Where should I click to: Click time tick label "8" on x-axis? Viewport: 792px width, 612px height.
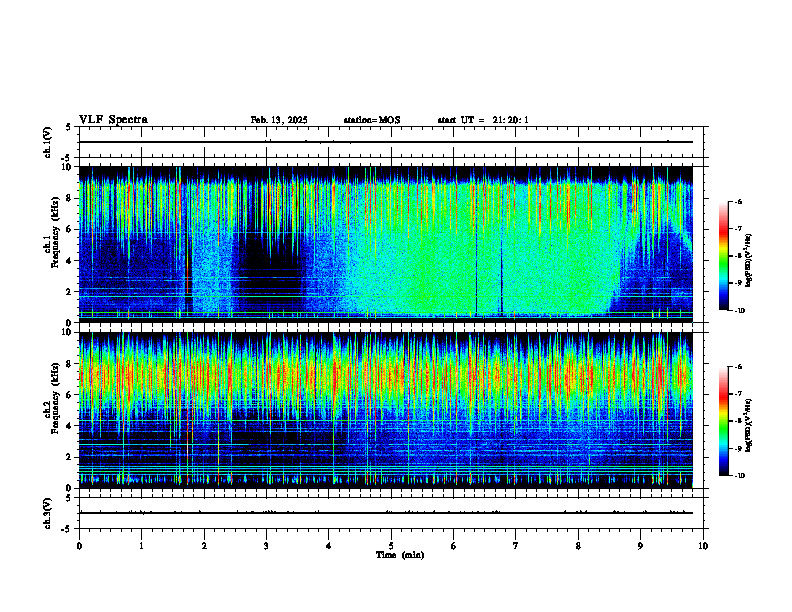(x=578, y=546)
